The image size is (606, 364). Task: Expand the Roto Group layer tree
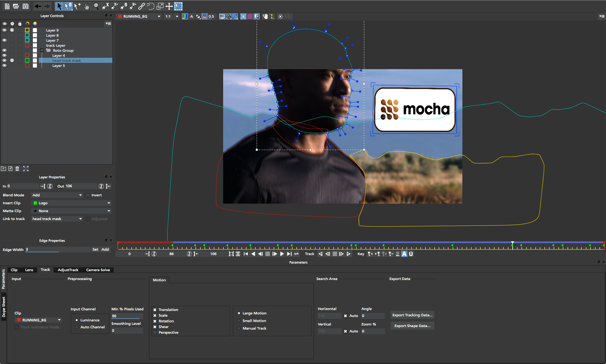pyautogui.click(x=42, y=51)
